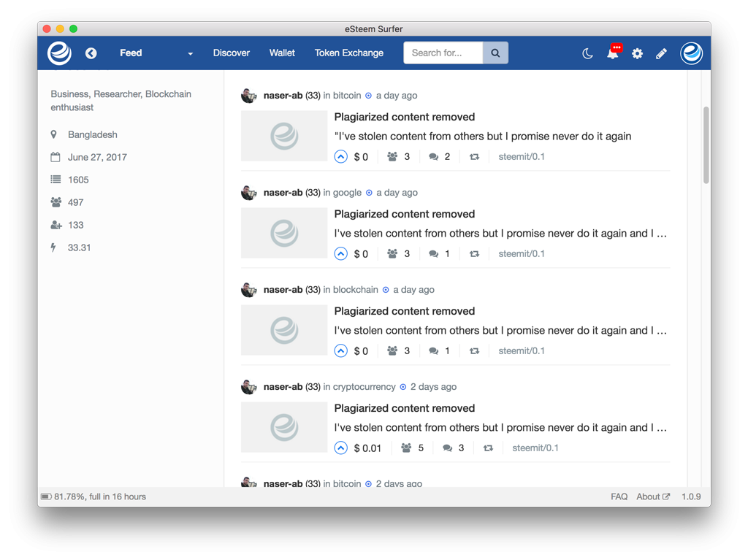
Task: Open naser-ab author link on google post
Action: click(x=283, y=193)
